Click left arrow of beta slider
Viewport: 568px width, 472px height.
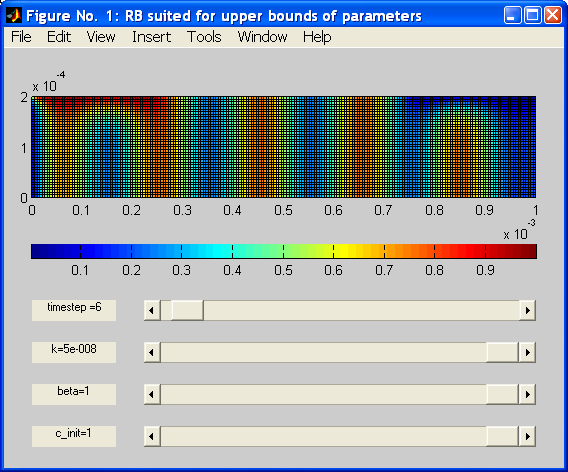click(152, 394)
